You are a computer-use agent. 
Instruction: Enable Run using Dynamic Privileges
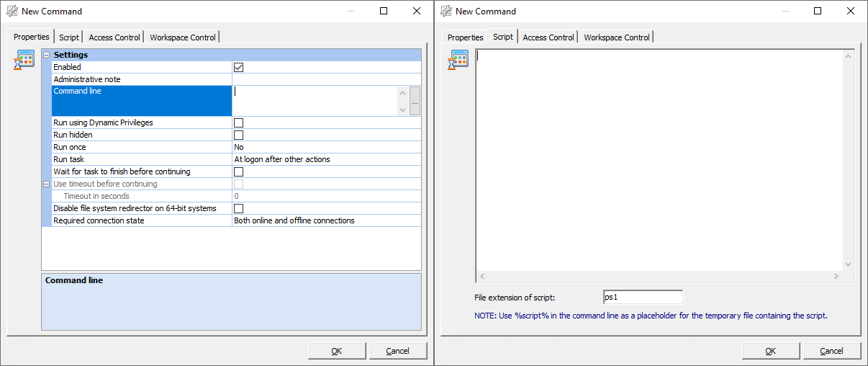pos(239,123)
